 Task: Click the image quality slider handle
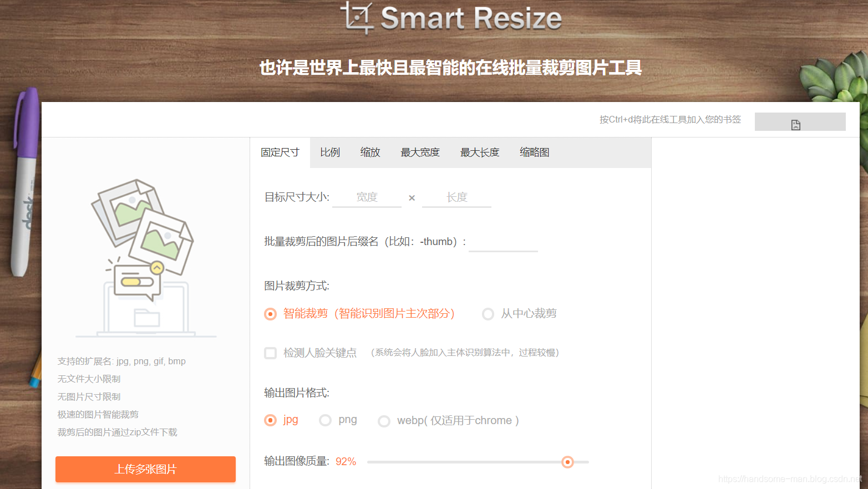pyautogui.click(x=567, y=462)
